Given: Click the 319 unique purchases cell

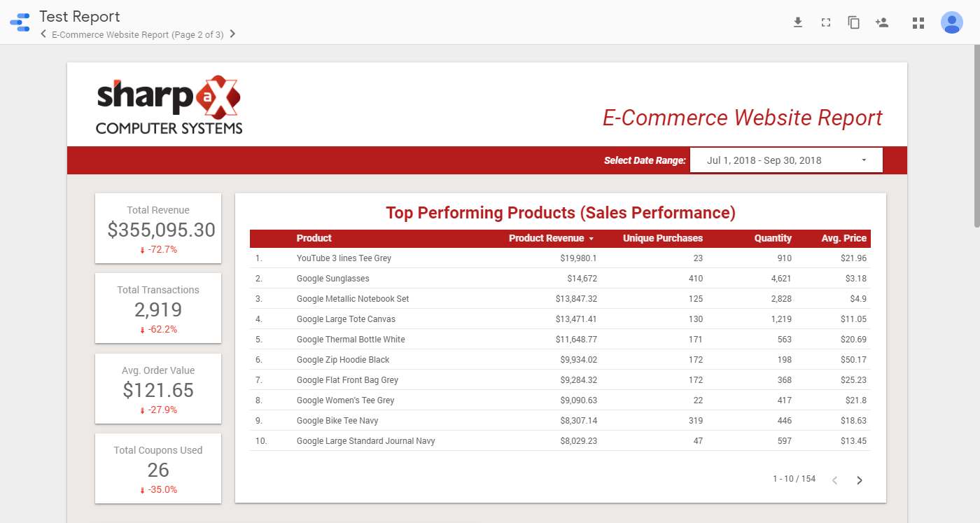Looking at the screenshot, I should [x=696, y=421].
